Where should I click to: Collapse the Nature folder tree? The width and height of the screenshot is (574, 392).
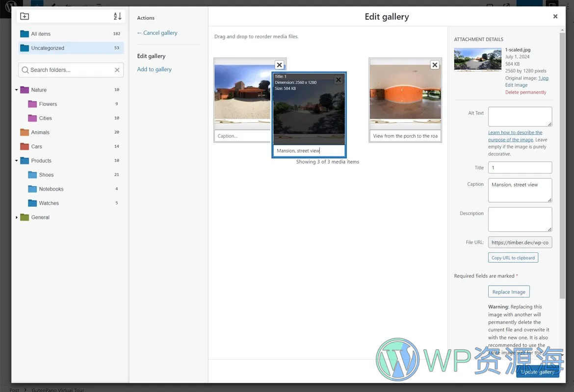point(16,90)
